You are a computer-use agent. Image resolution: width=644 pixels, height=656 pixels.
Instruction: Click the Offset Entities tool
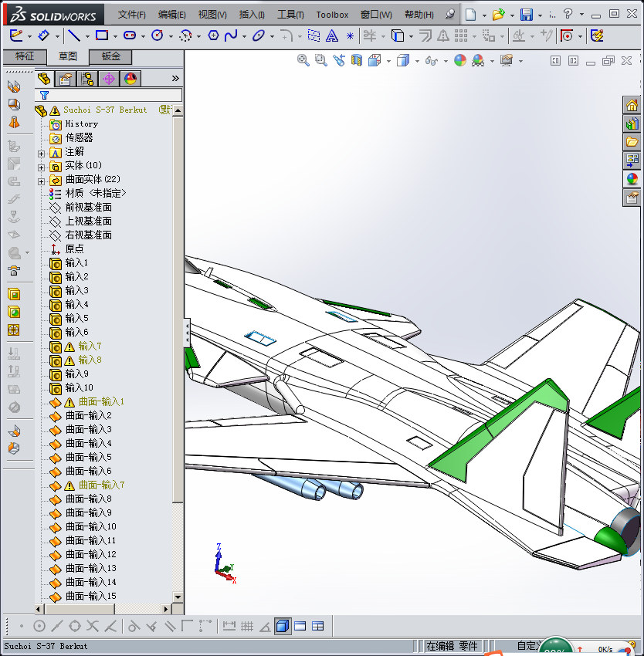pyautogui.click(x=425, y=36)
